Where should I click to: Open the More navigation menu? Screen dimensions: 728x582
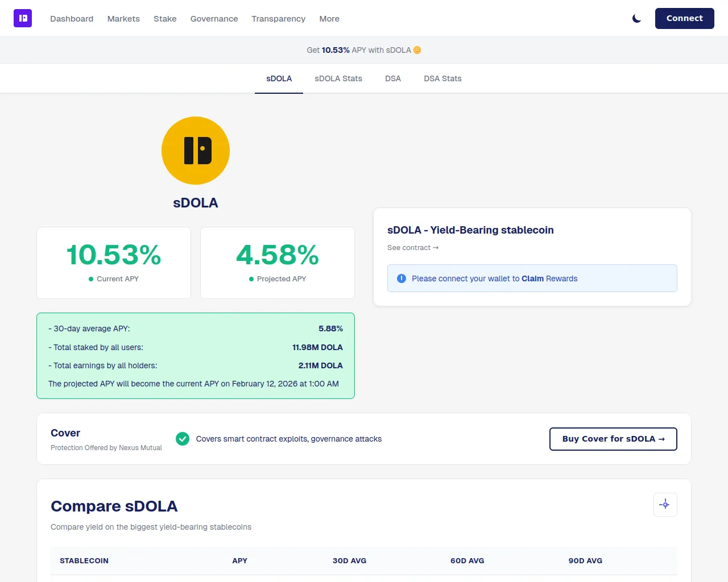(x=329, y=19)
